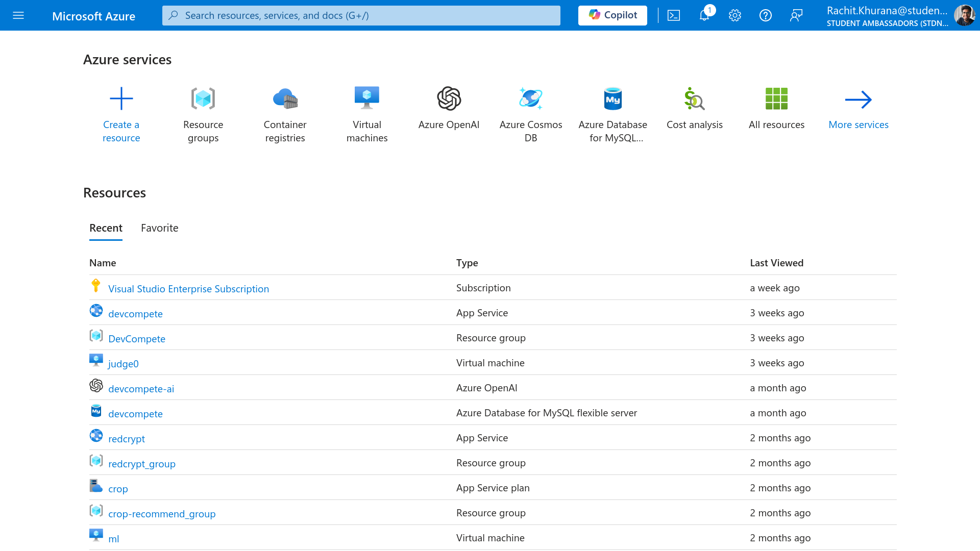Open the judge0 virtual machine
Screen dimensions: 980x551
124,363
